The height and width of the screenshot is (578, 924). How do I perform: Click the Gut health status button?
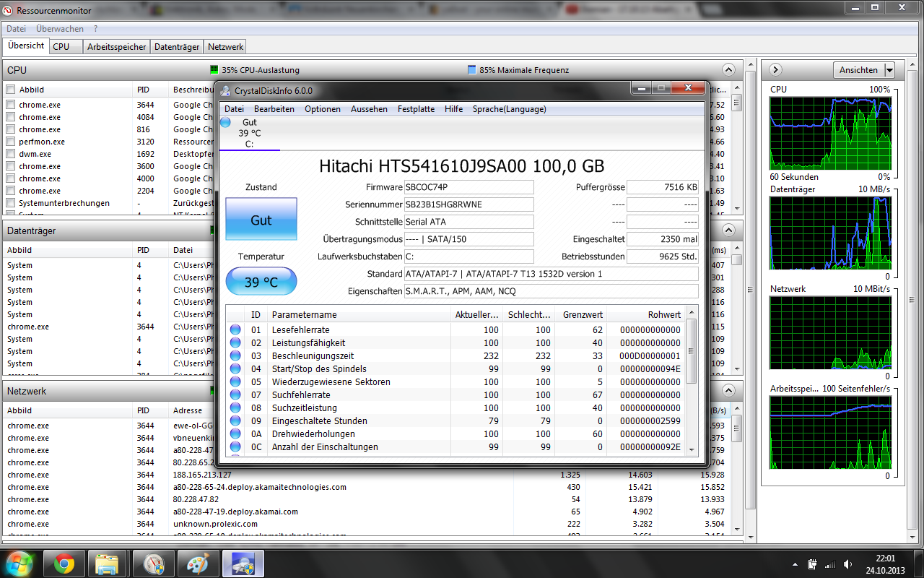[261, 220]
